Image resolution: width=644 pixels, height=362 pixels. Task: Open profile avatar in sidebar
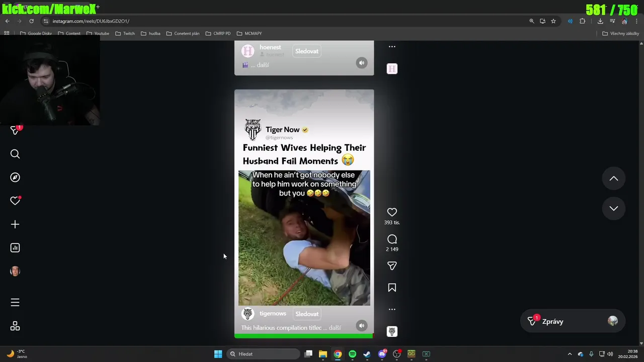point(15,271)
